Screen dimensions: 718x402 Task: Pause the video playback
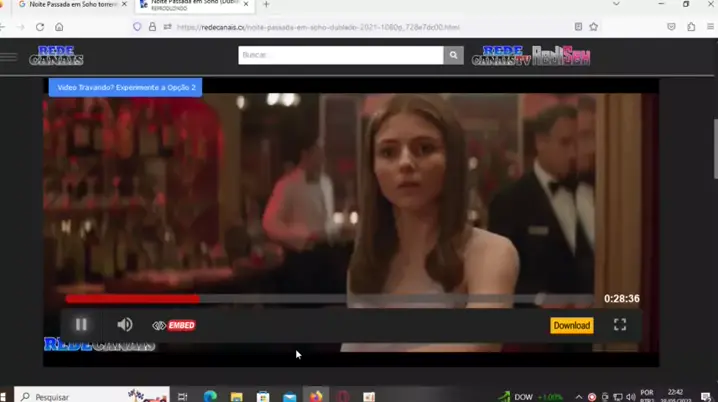(81, 325)
